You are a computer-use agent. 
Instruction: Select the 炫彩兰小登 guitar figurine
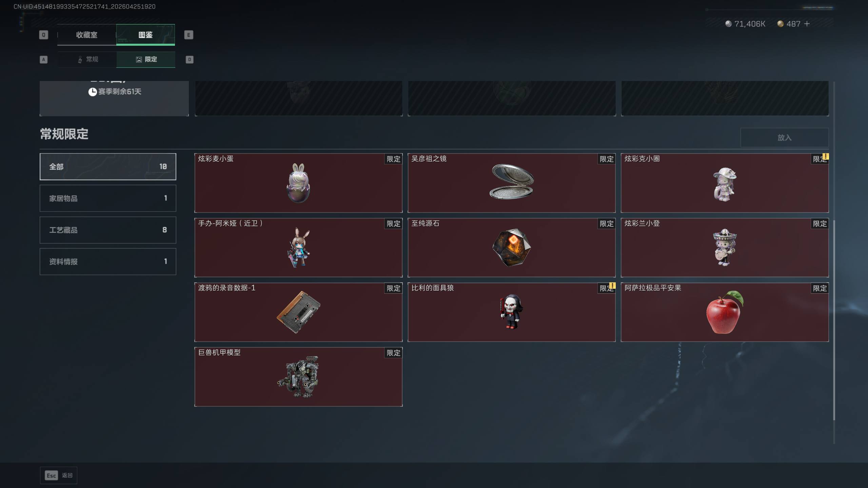(x=725, y=248)
